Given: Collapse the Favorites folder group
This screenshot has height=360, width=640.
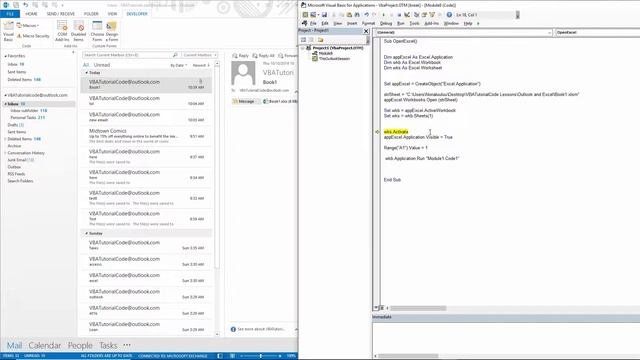Looking at the screenshot, I should coord(5,56).
